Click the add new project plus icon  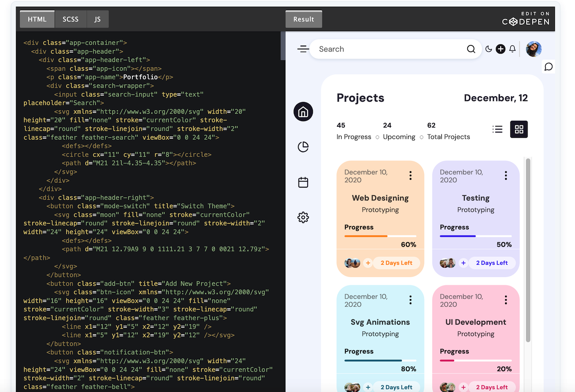pos(500,49)
